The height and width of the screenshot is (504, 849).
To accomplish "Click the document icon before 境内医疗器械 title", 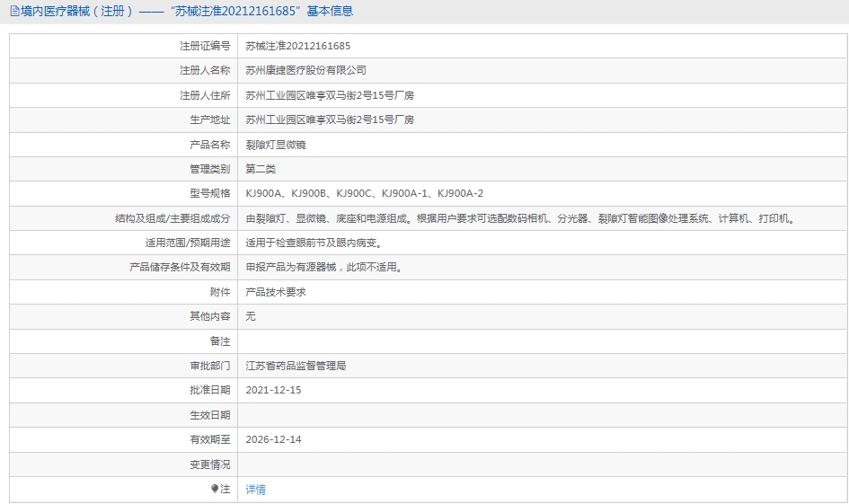I will point(14,11).
